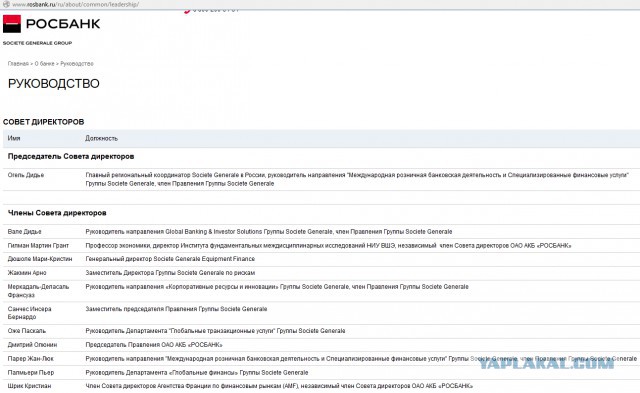Click the Главный региональный координатор position text
Screen dimensions: 640x393
[x=357, y=179]
